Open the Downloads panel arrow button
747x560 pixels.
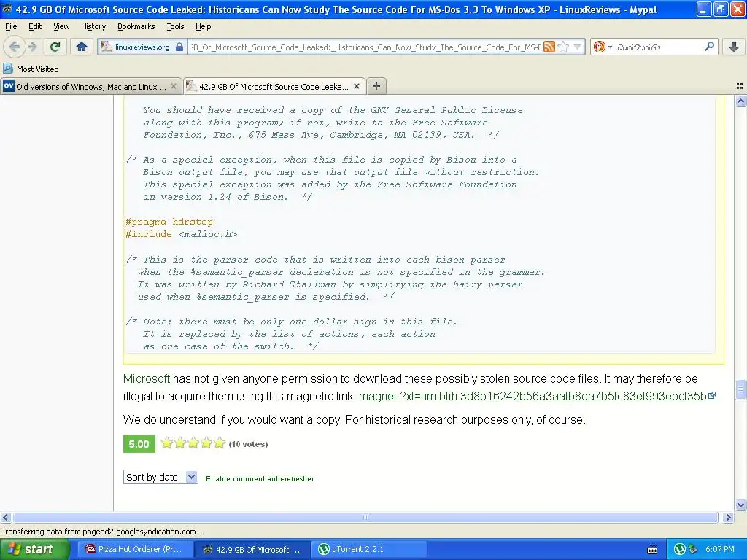click(734, 47)
